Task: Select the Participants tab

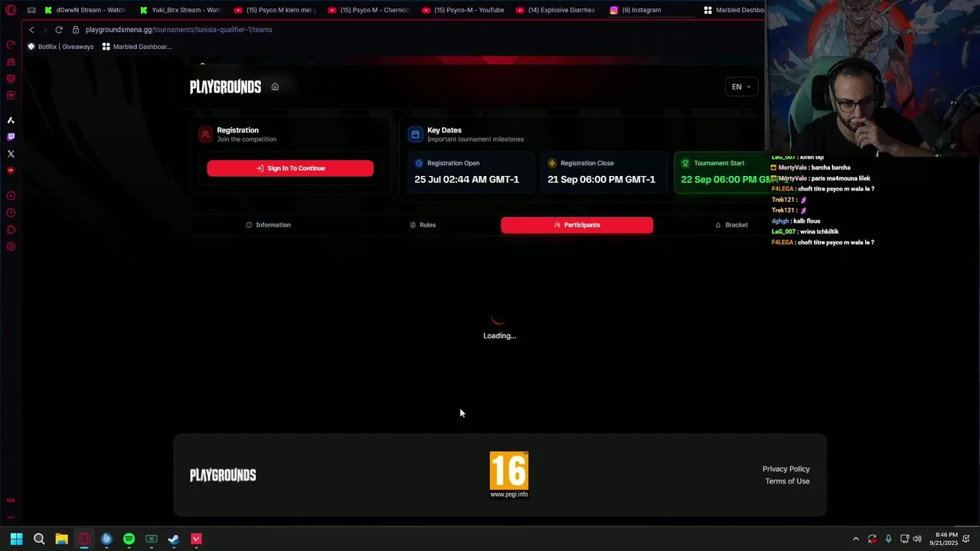Action: (577, 225)
